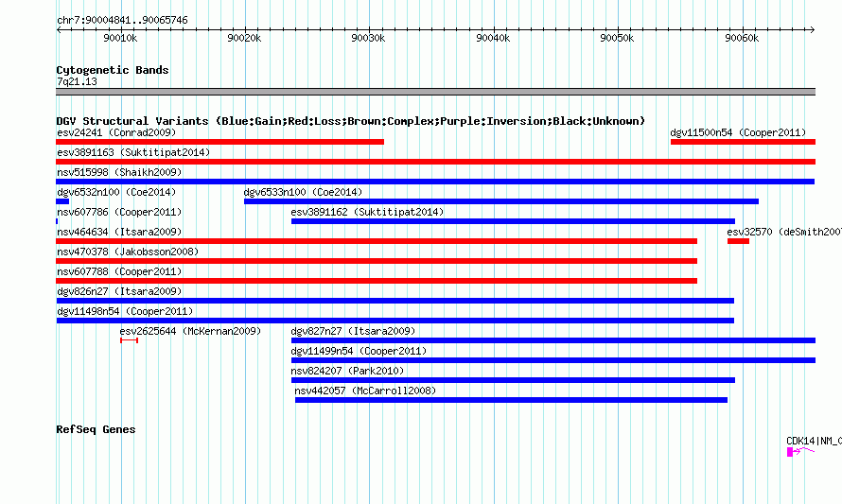The image size is (842, 504).
Task: Click the nsv824207 (Park2010) gain bar
Action: [x=513, y=380]
